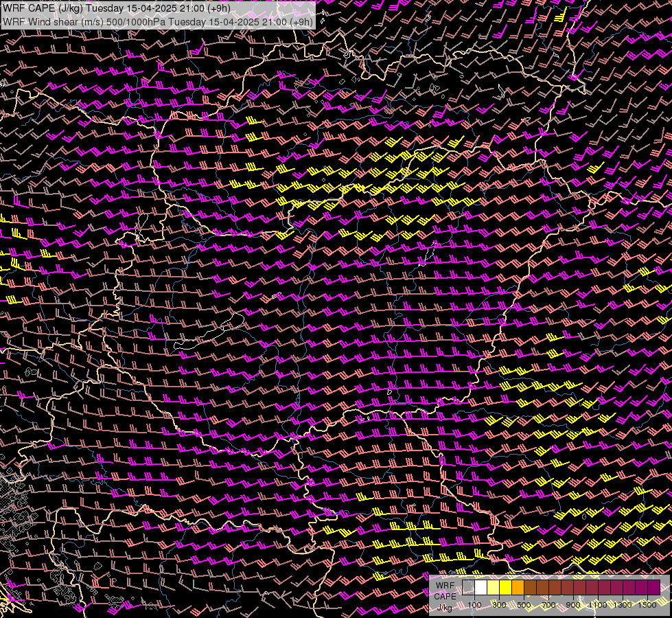This screenshot has width=672, height=618.
Task: Click the legend value 1300
Action: click(623, 605)
